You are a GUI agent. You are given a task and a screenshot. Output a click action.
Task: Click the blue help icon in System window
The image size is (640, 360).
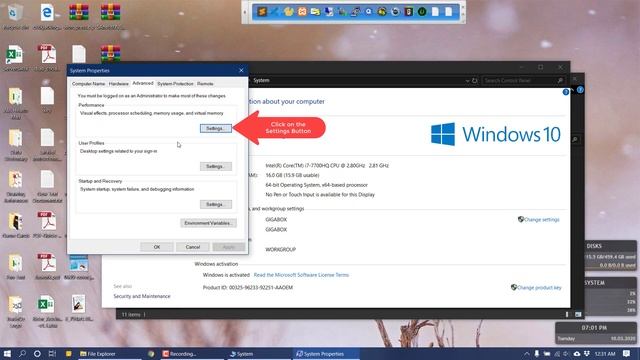(566, 92)
